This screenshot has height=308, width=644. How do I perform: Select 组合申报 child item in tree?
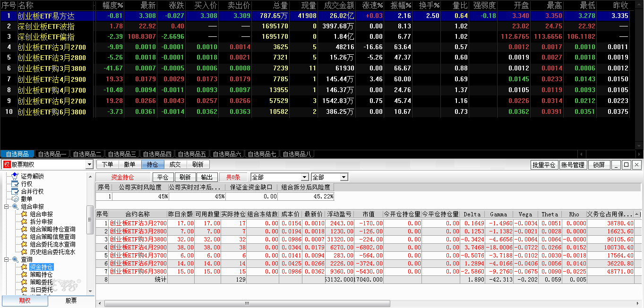41,214
